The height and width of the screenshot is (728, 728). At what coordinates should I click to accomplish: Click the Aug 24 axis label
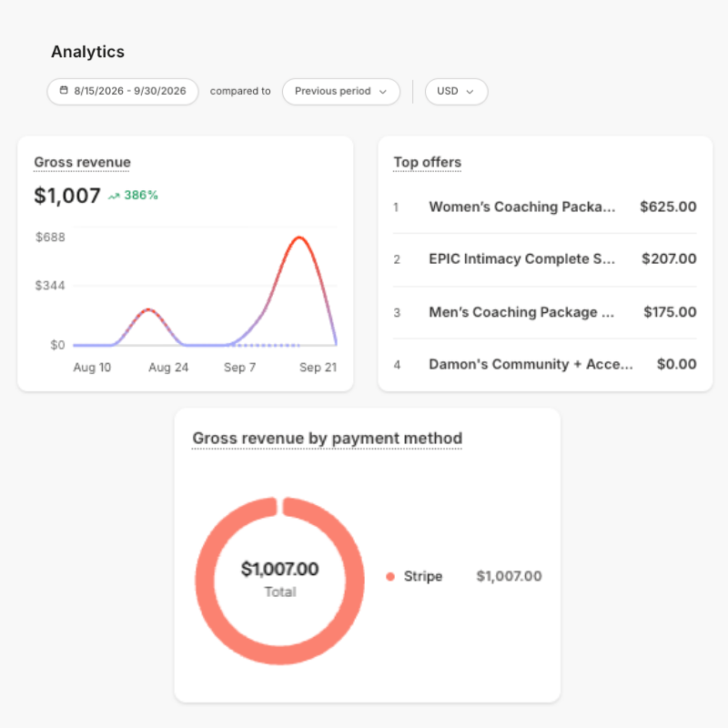(168, 368)
